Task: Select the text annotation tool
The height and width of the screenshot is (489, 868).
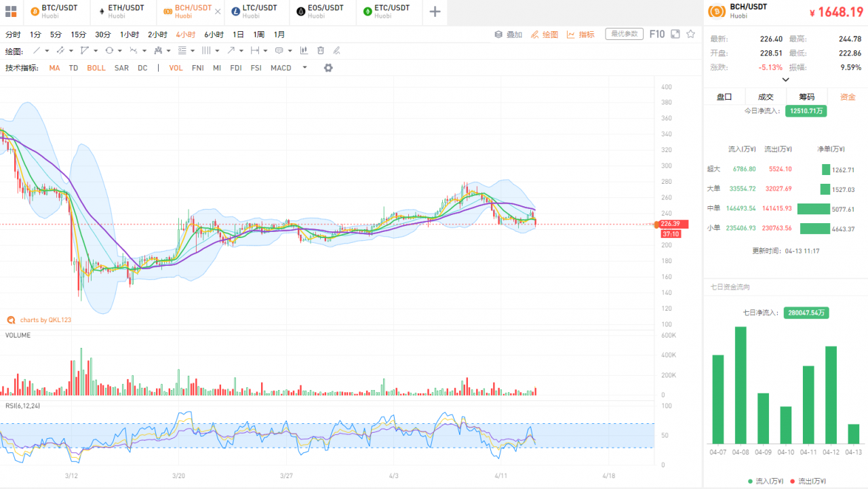Action: point(279,50)
